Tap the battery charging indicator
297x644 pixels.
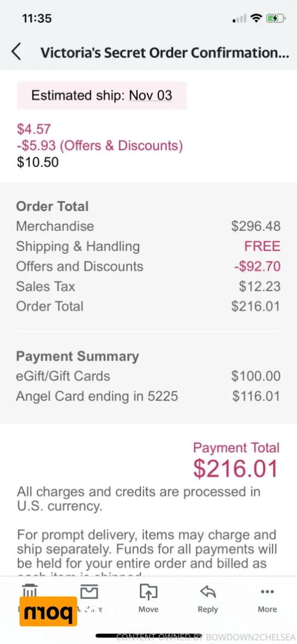tap(275, 18)
